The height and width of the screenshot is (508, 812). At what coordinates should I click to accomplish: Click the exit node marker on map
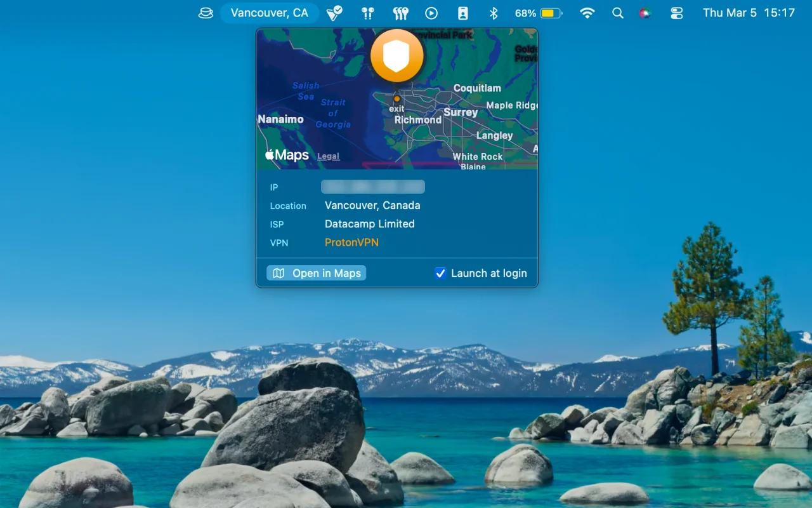(397, 98)
